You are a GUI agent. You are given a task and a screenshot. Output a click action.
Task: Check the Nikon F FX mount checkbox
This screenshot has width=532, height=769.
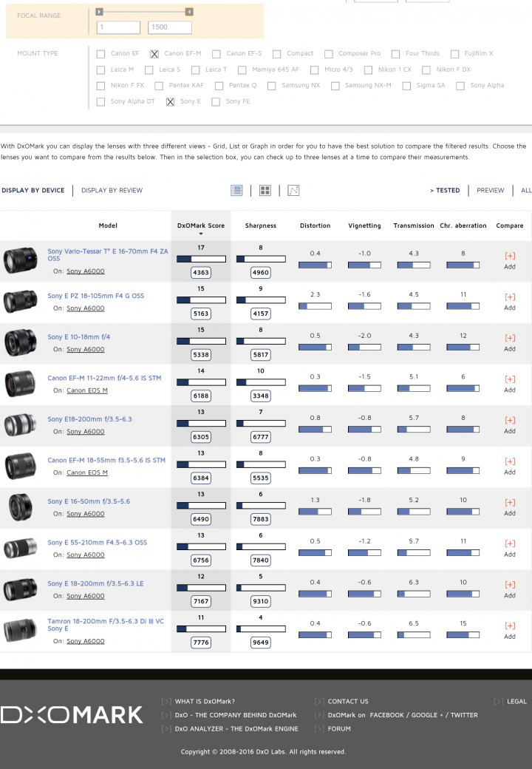pyautogui.click(x=101, y=86)
